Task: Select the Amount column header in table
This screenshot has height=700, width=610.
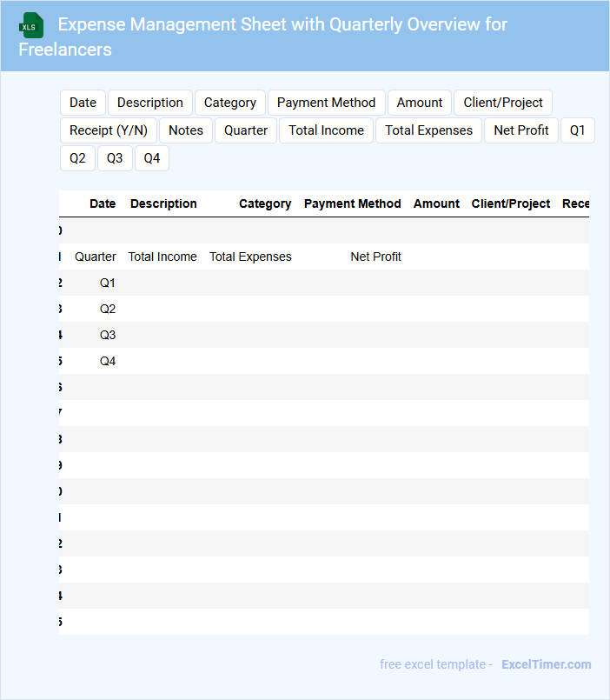Action: 436,203
